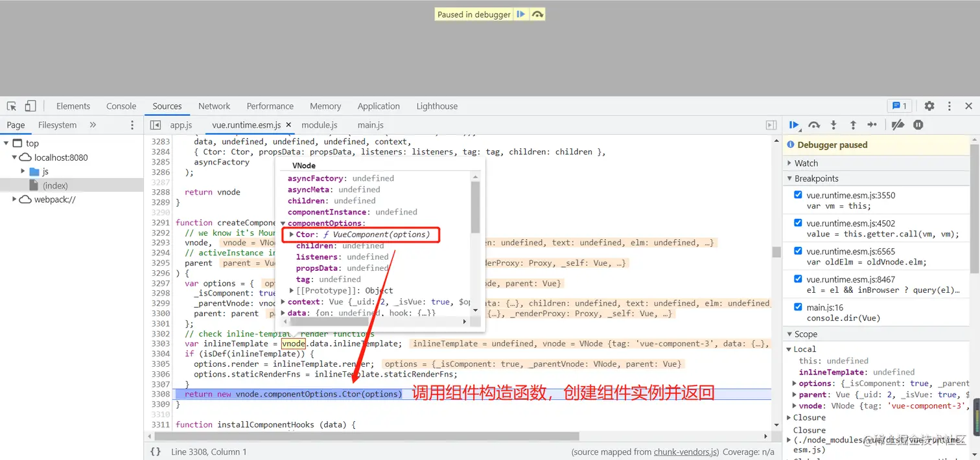Disable breakpoint vue.runtime.esm.js:4502
Viewport: 980px width, 460px height.
798,223
